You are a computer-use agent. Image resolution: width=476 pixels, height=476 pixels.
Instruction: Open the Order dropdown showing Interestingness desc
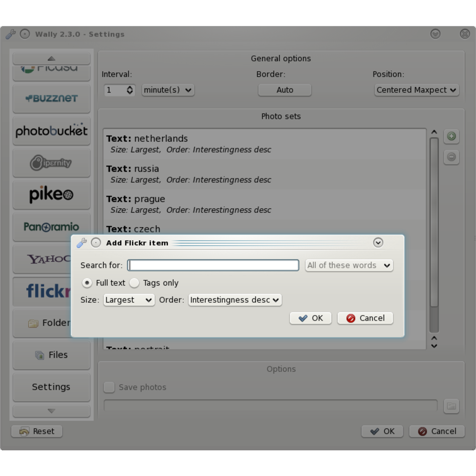[x=235, y=300]
